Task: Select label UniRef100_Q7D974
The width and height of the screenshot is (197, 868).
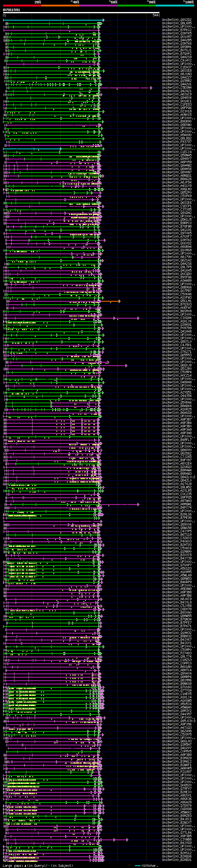Action: pyautogui.click(x=177, y=805)
